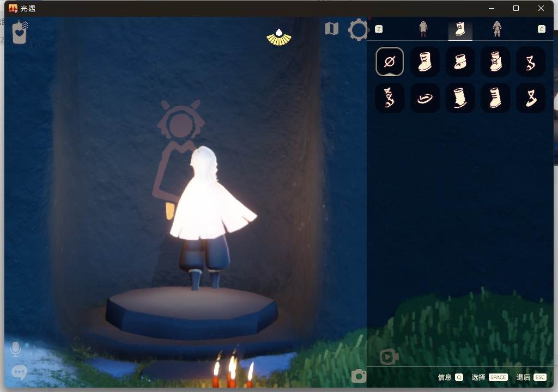Select the strap sandal in the first row

click(x=530, y=62)
